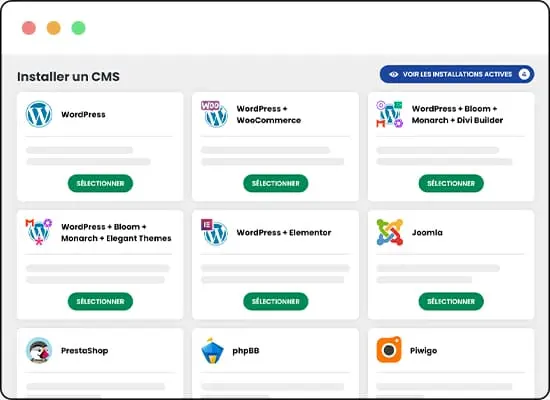Screen dimensions: 550x400
Task: Click the "WordPress + WooCommerce" title
Action: click(269, 114)
